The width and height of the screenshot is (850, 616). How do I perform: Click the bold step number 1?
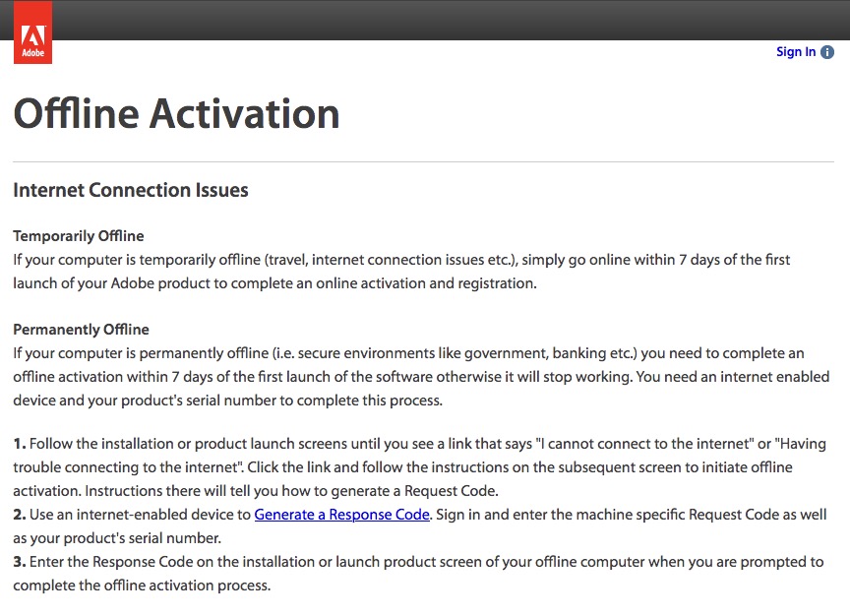20,444
